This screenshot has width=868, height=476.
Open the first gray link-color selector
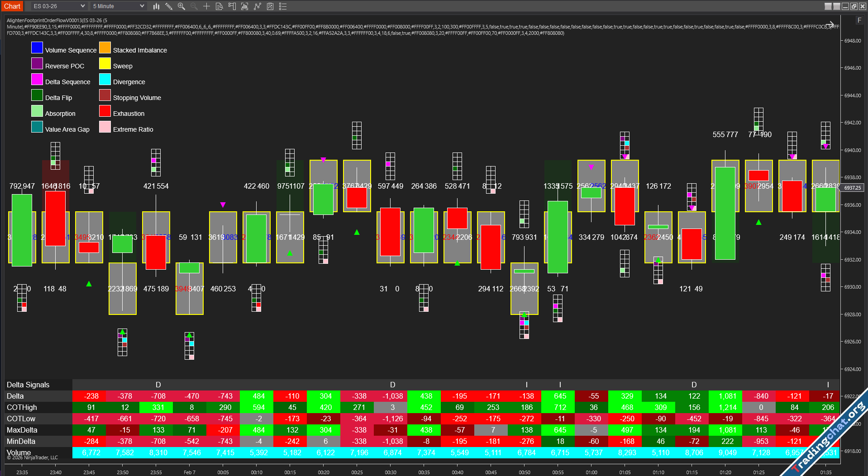[x=828, y=6]
